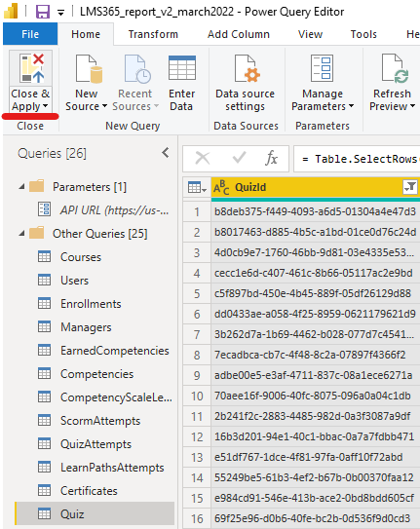This screenshot has width=420, height=529.
Task: Open the quick access toolbar customize arrow
Action: pyautogui.click(x=60, y=14)
